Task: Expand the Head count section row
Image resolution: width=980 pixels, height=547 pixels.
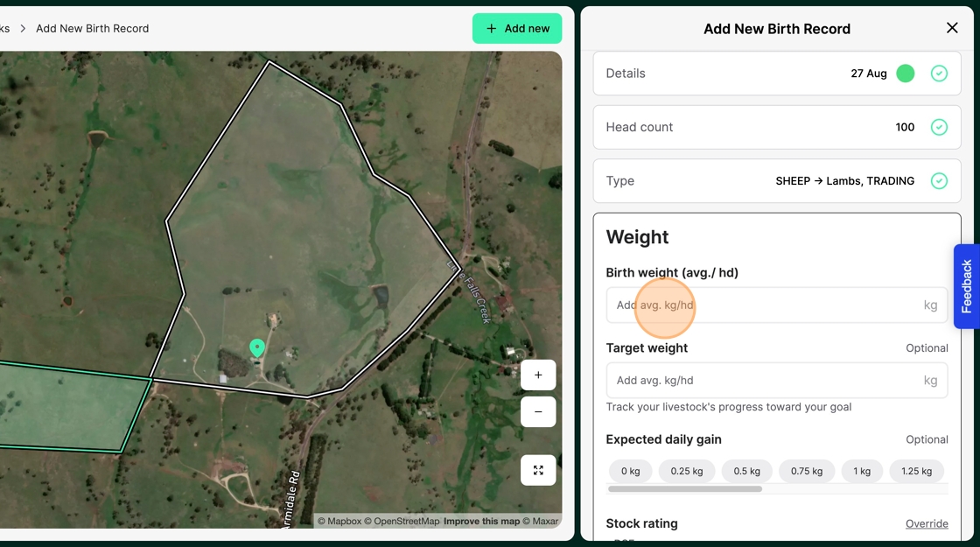Action: (x=777, y=127)
